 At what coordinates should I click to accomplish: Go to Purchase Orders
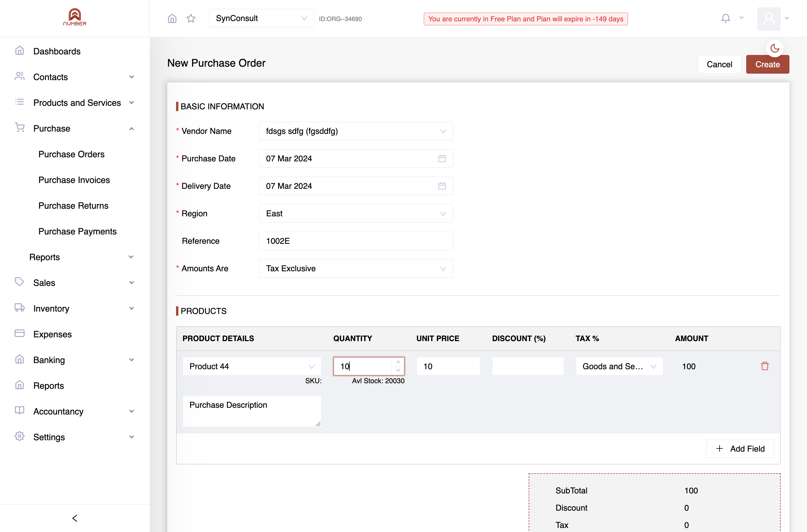click(x=72, y=154)
